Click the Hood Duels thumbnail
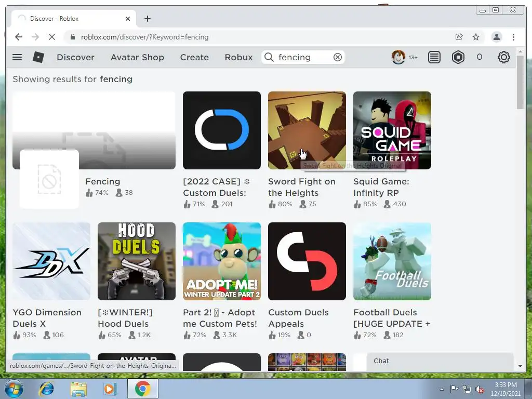The width and height of the screenshot is (532, 399). click(x=137, y=261)
